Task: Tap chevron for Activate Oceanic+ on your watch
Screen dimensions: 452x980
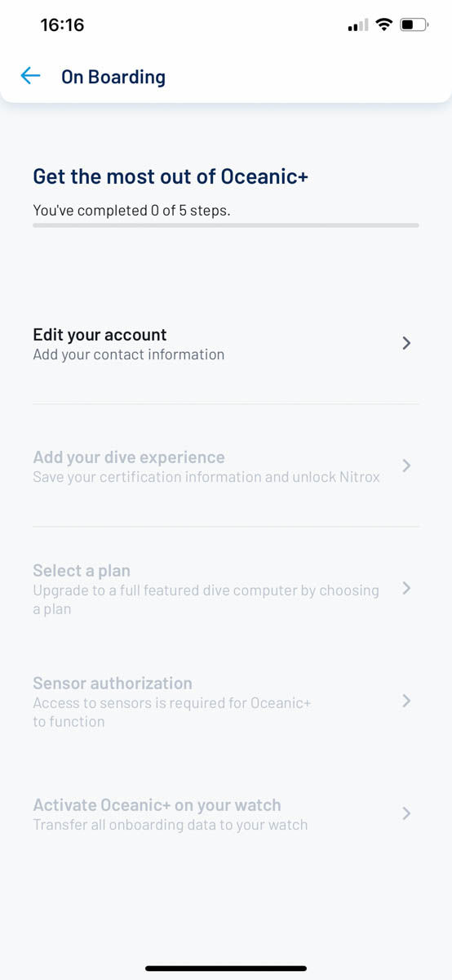Action: (406, 813)
